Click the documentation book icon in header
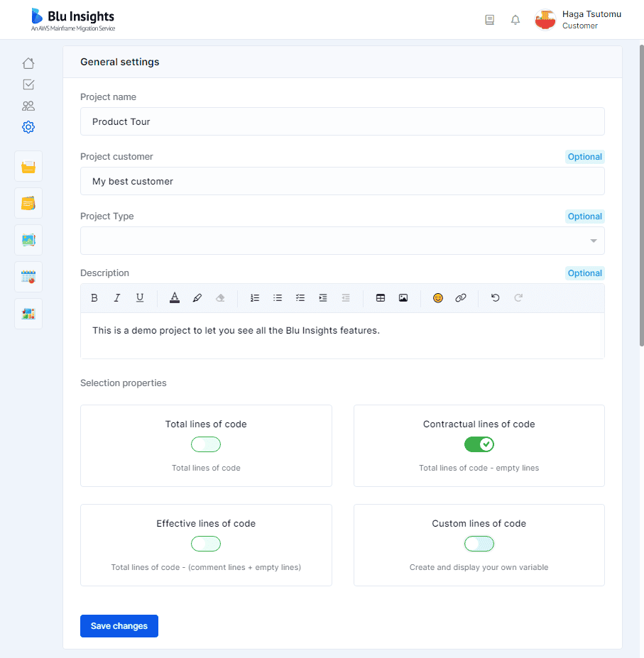 coord(489,20)
